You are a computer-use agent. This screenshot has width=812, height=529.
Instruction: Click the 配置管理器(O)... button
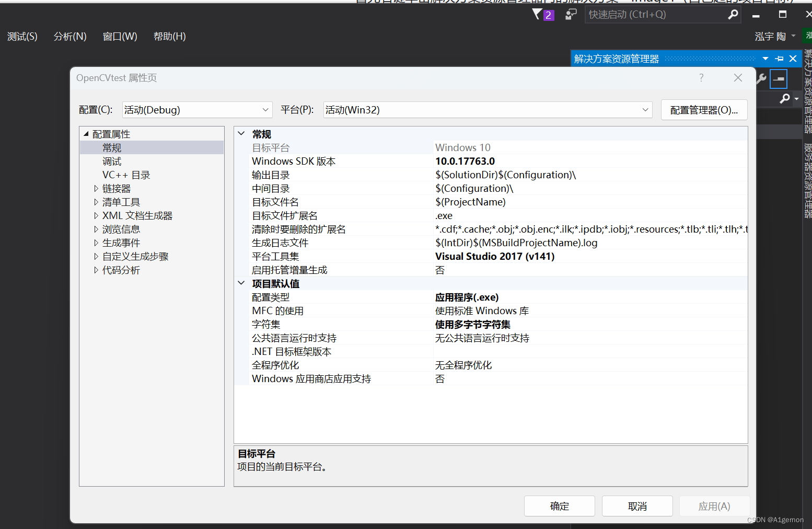point(704,110)
